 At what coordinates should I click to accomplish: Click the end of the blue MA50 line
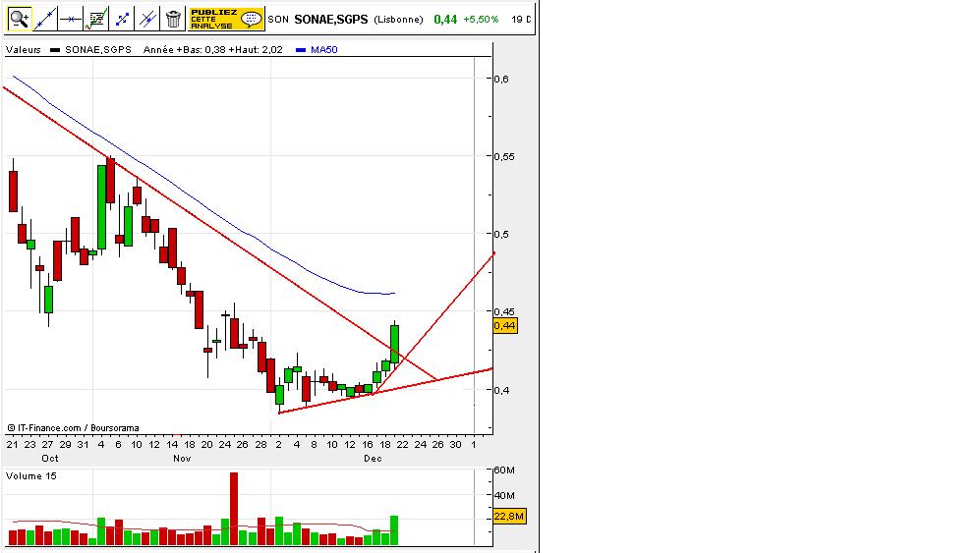point(394,293)
